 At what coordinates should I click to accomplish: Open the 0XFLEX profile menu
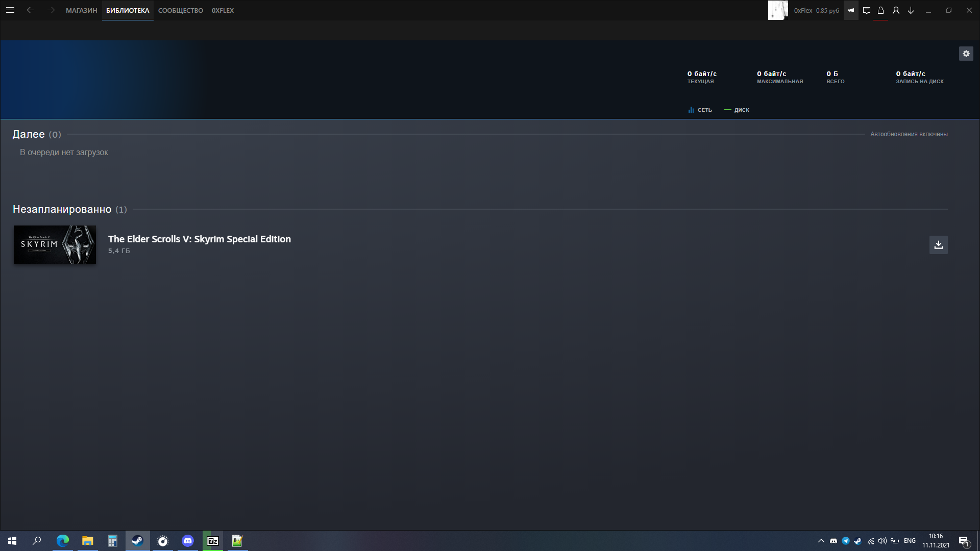(x=223, y=10)
